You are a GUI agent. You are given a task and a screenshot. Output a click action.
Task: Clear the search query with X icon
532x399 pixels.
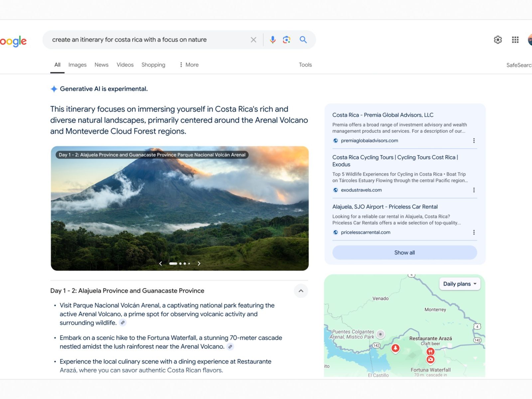click(x=253, y=40)
